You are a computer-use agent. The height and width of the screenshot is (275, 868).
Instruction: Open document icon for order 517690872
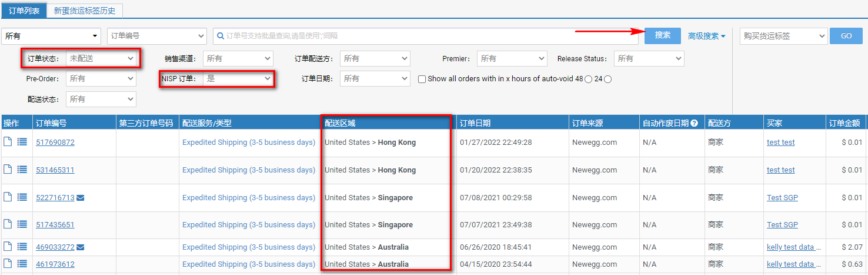pos(8,142)
